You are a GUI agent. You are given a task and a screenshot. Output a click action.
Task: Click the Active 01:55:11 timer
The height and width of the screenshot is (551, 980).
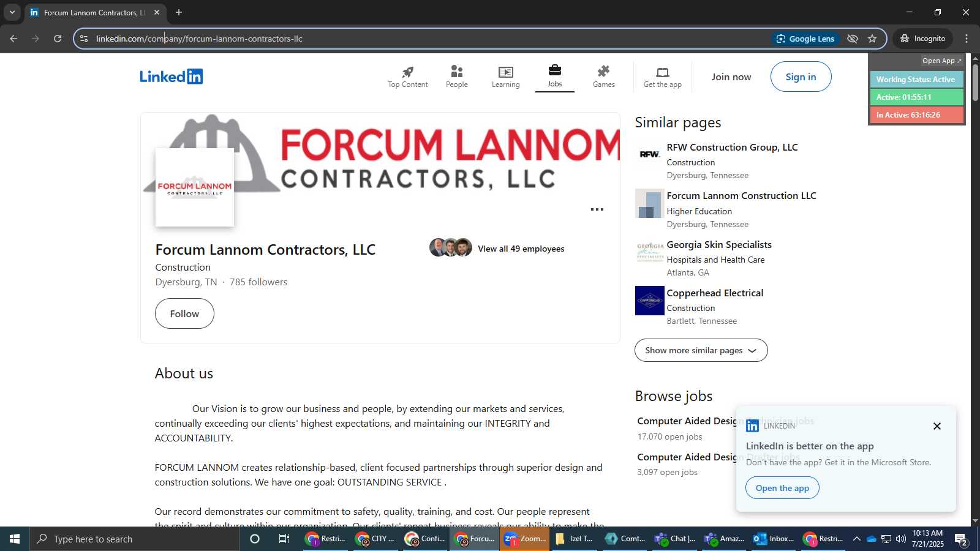(x=916, y=97)
